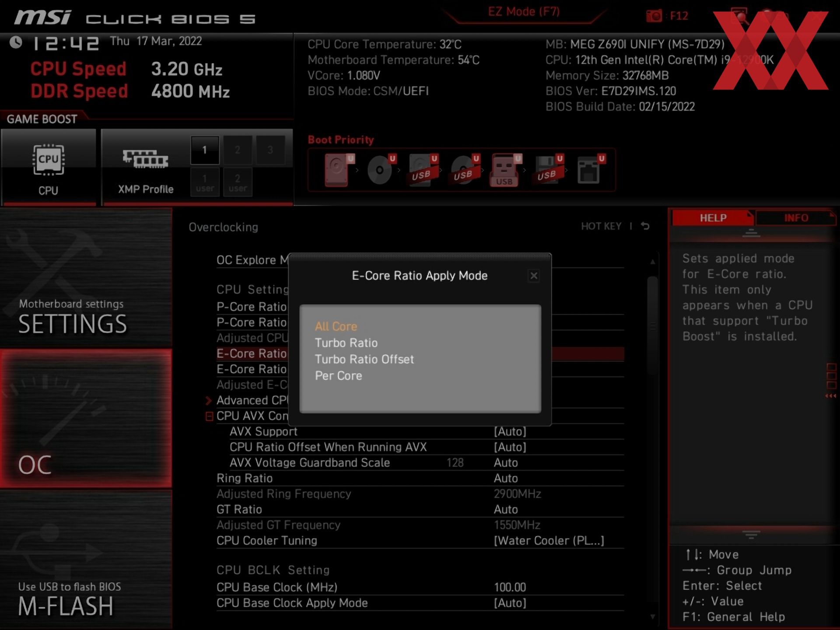Open the SETTINGS motherboard section

click(x=86, y=278)
